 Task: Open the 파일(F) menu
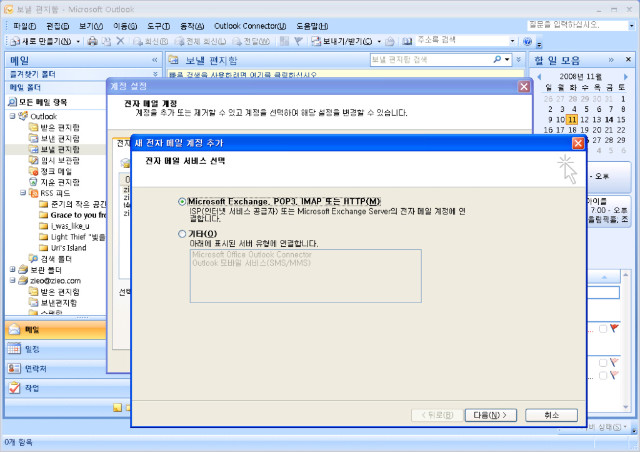click(24, 26)
